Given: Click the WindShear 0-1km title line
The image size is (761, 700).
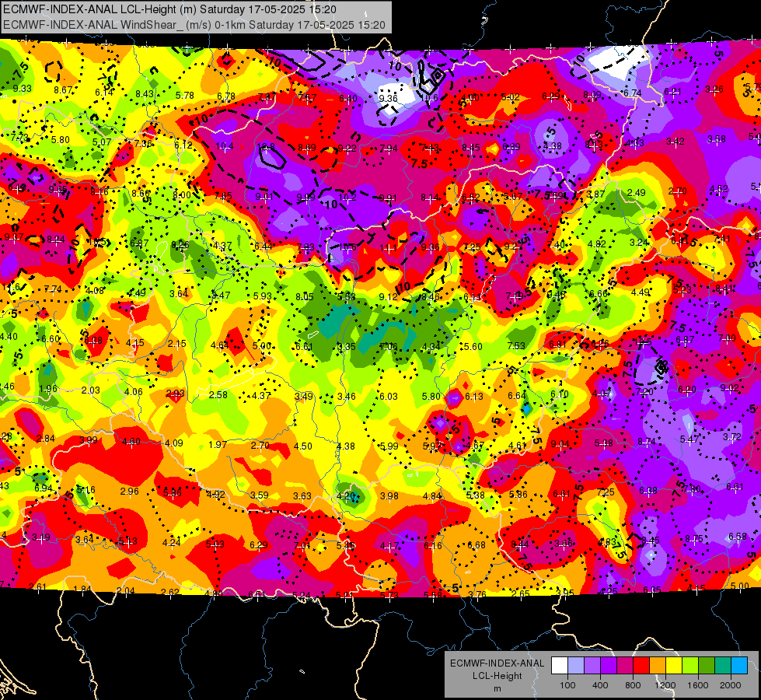Looking at the screenshot, I should pyautogui.click(x=194, y=25).
